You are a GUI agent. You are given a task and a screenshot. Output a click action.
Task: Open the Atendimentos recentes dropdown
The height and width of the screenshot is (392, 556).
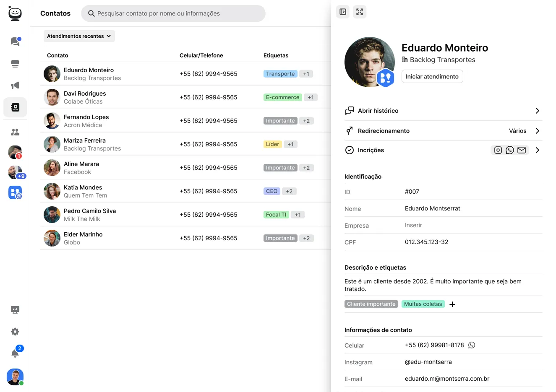point(79,36)
